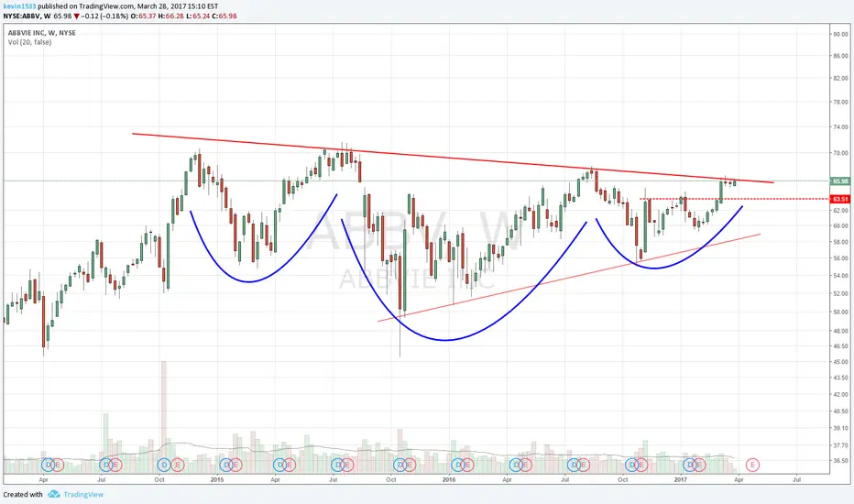The height and width of the screenshot is (504, 854).
Task: Select the E earnings marker nearest the 2015 label
Action: click(x=235, y=465)
